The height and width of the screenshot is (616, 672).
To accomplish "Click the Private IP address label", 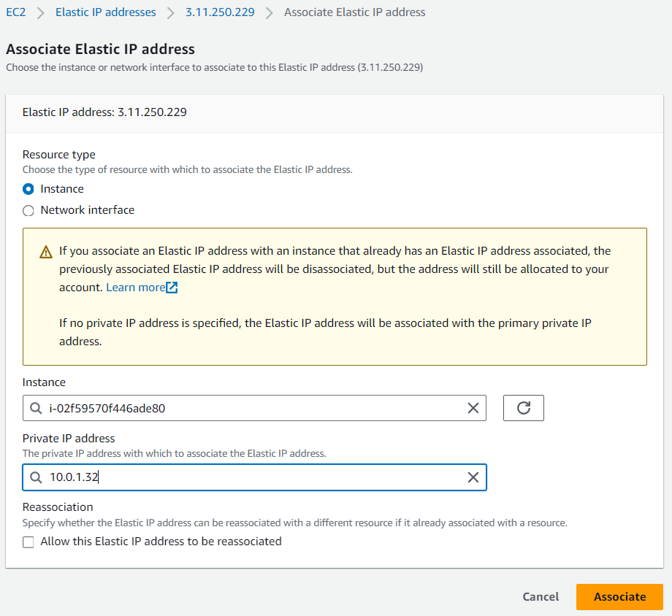I will point(69,439).
